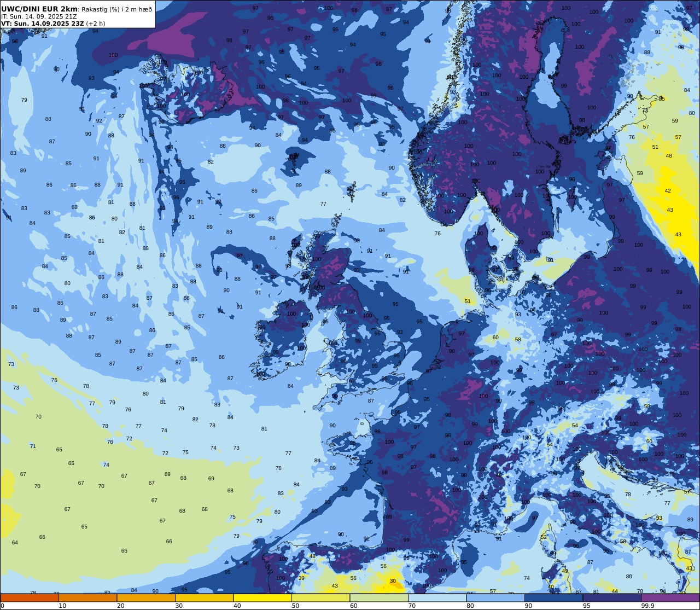Click the 'VT: Sun. 14.09.2025 23Z' line

click(43, 24)
